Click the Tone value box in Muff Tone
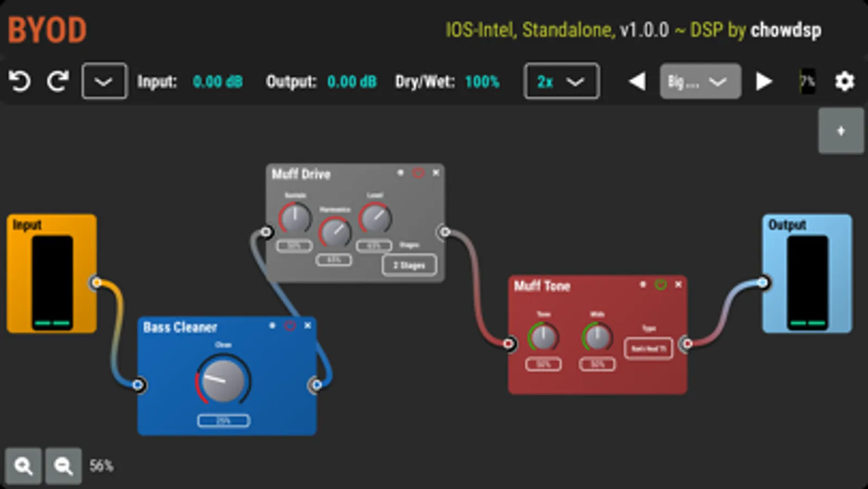This screenshot has width=868, height=489. (x=543, y=364)
